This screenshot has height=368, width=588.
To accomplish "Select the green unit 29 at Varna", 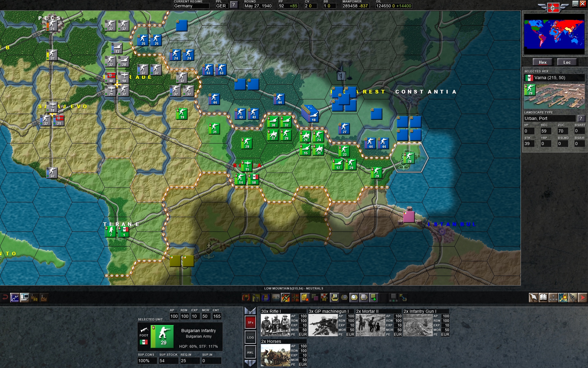I will [409, 158].
